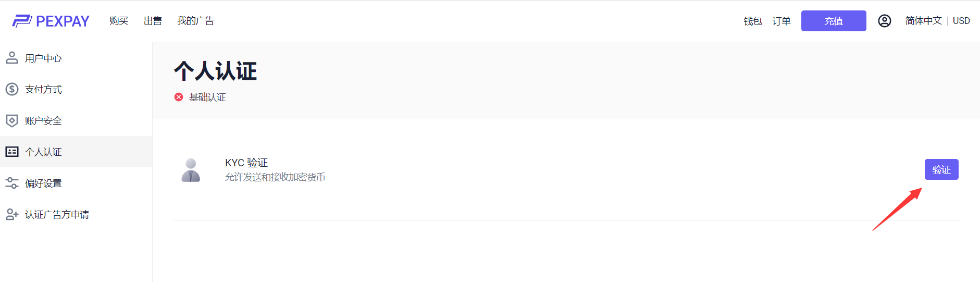Click the KYC 验证 title text

(246, 163)
